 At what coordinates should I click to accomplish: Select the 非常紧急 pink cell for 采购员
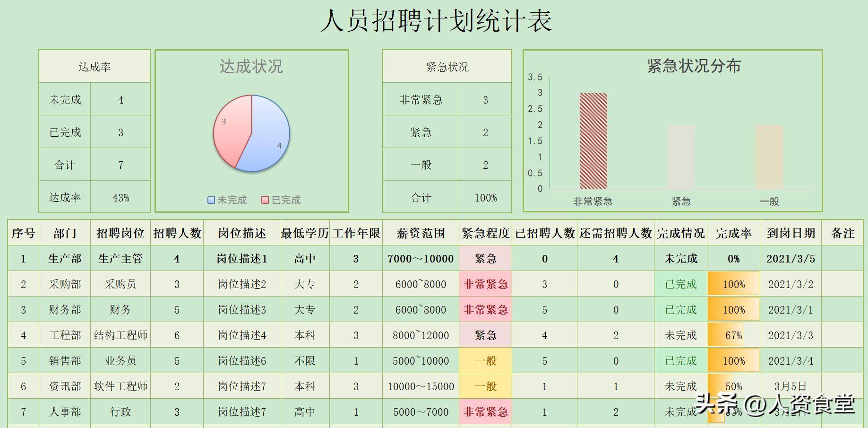pyautogui.click(x=485, y=284)
